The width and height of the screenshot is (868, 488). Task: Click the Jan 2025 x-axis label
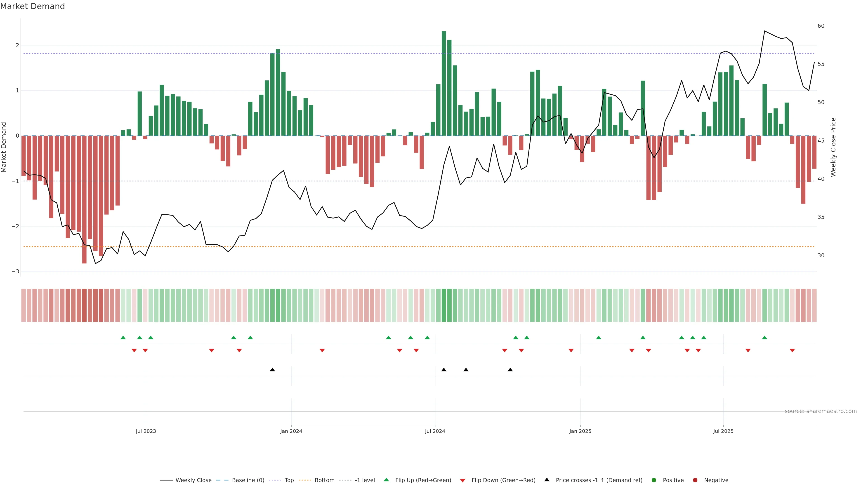[x=580, y=432]
